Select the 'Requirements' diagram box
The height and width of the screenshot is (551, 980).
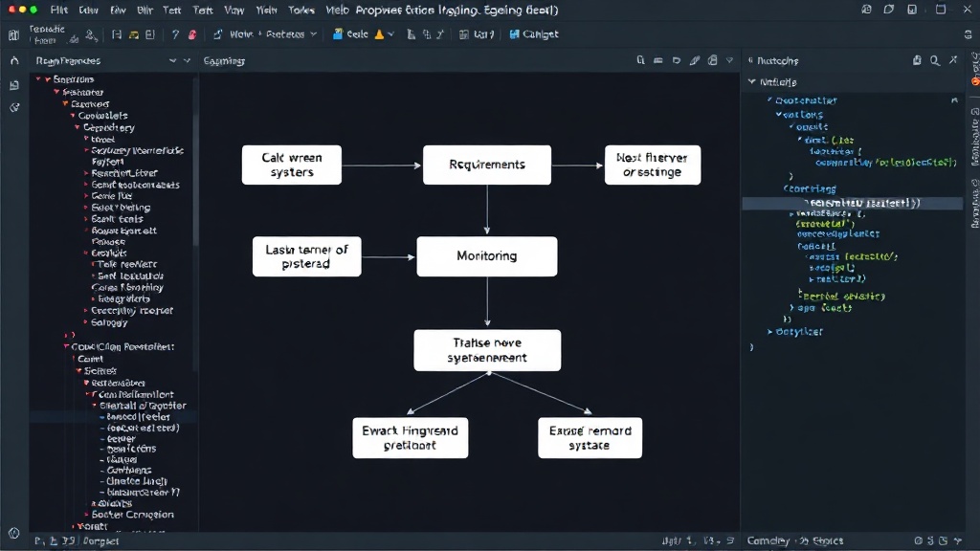(487, 165)
